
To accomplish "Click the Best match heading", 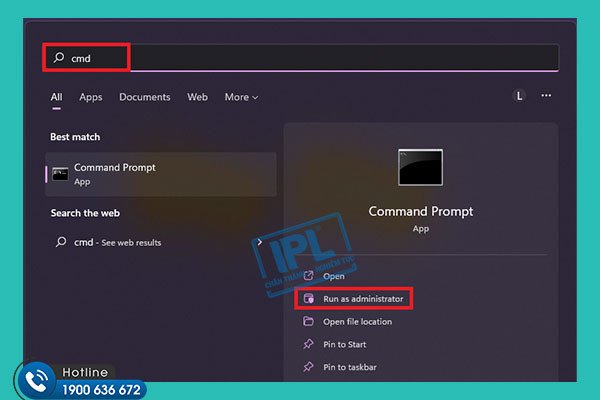I will [x=75, y=137].
